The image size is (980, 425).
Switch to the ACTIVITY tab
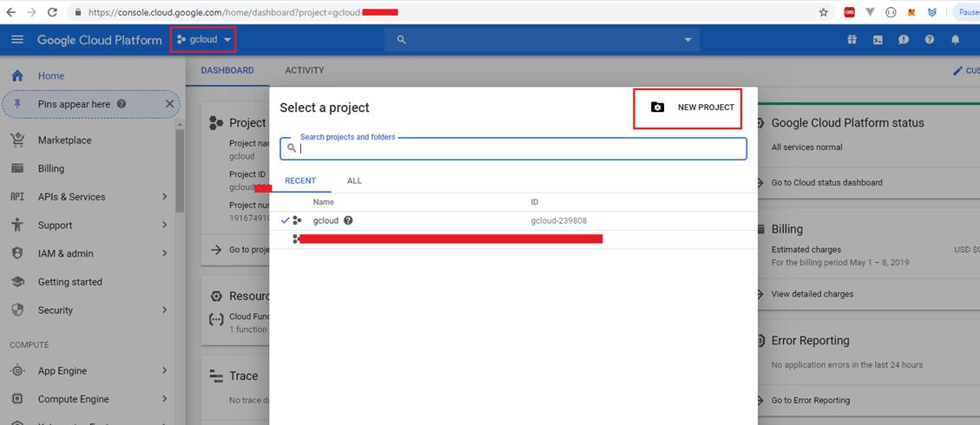click(305, 70)
